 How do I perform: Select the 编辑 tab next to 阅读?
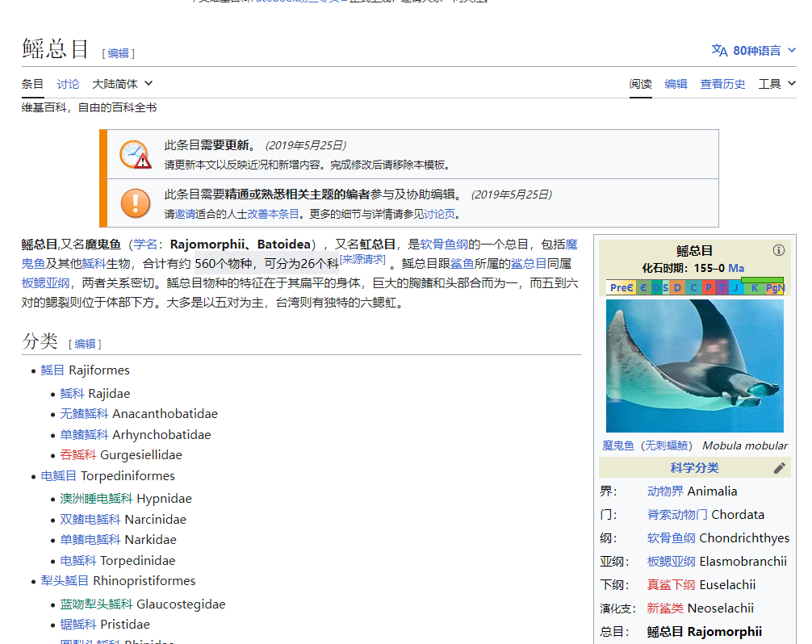676,84
